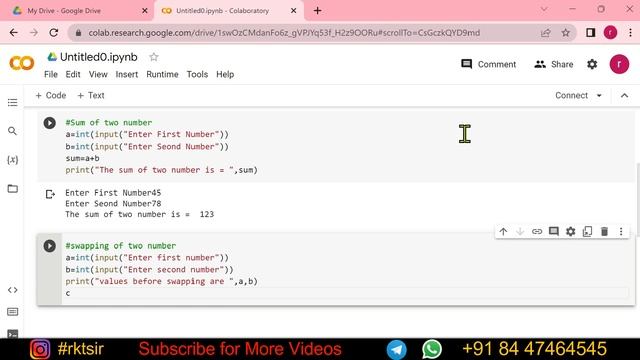Open the Files folder sidebar panel
Image resolution: width=640 pixels, height=360 pixels.
click(13, 189)
